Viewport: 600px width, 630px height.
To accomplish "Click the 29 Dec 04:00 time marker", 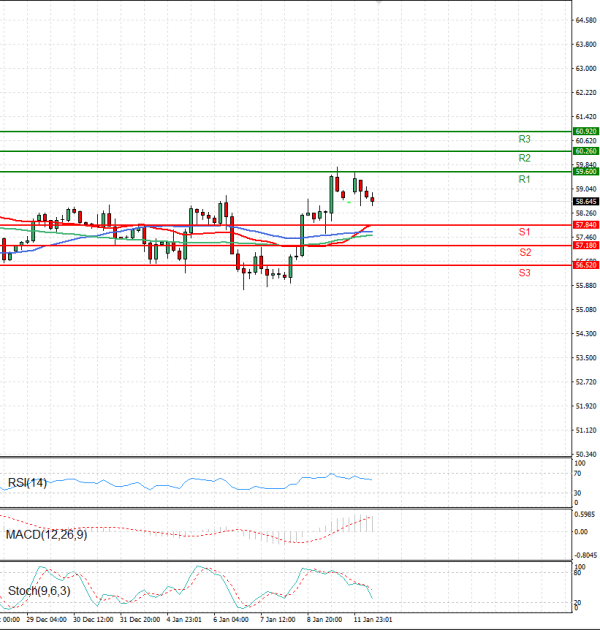I will click(48, 620).
